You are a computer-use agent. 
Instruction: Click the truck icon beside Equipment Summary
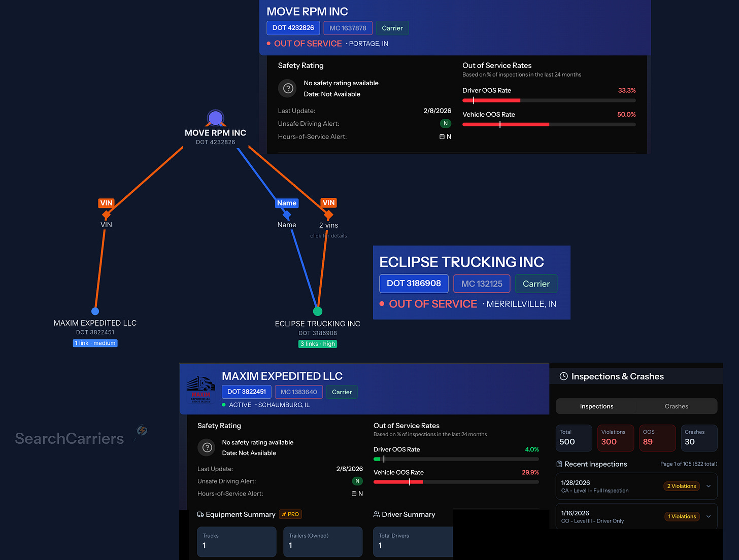[x=200, y=514]
